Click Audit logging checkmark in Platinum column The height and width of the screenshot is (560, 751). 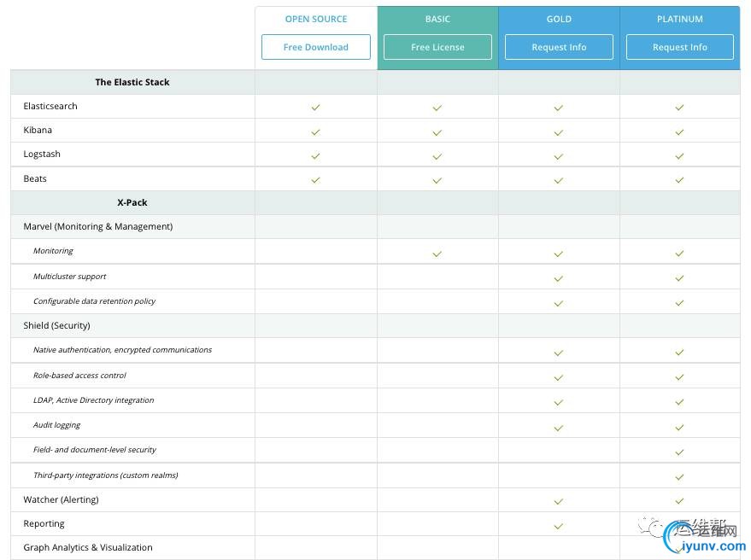679,428
